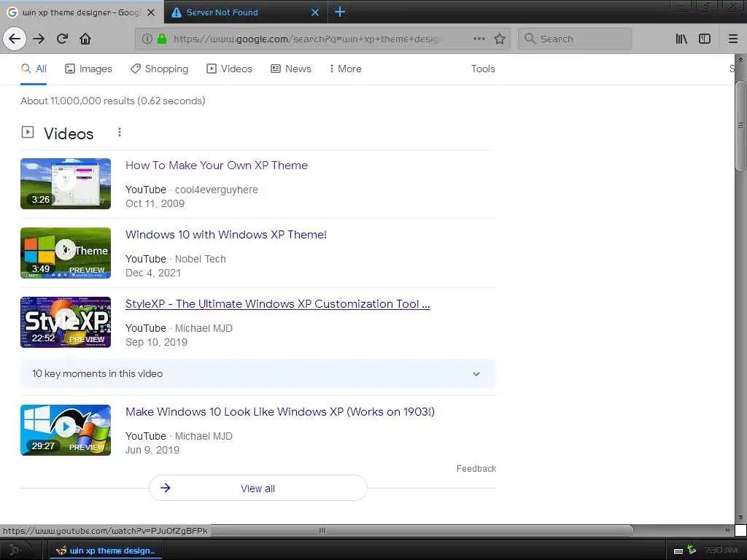Click the browser forward arrow

coord(39,39)
